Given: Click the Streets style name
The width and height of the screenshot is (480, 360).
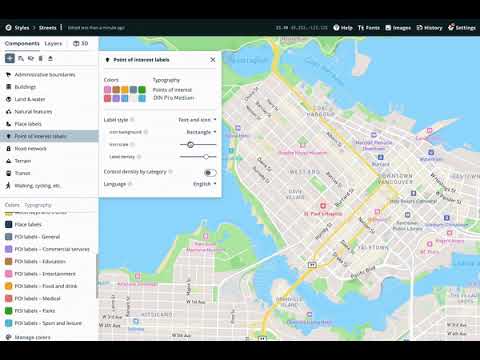Looking at the screenshot, I should coord(48,28).
